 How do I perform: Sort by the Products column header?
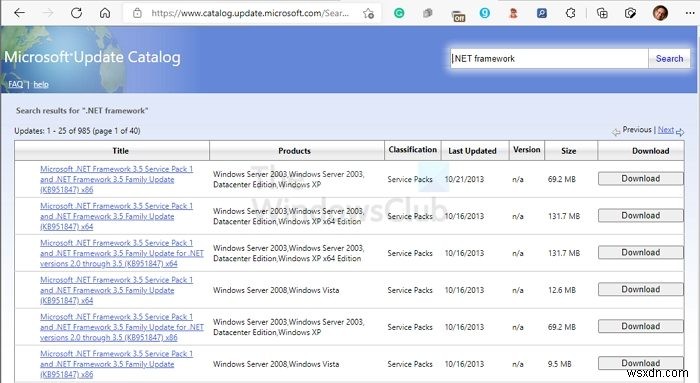pyautogui.click(x=296, y=151)
